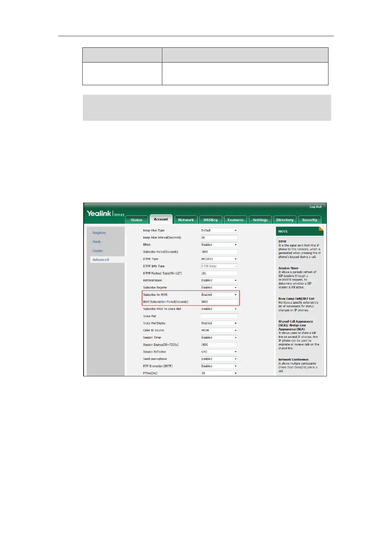Open the PTime(ms) dropdown
Image resolution: width=392 pixels, height=554 pixels.
(219, 373)
